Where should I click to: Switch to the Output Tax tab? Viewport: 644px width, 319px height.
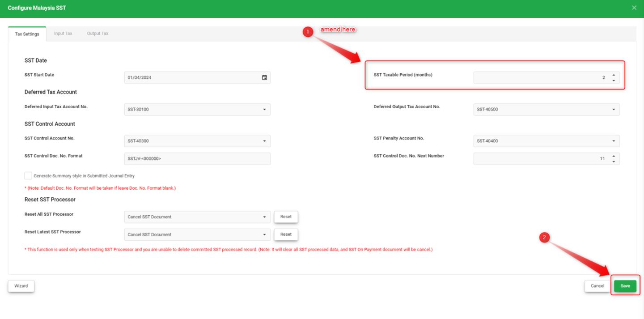coord(97,34)
